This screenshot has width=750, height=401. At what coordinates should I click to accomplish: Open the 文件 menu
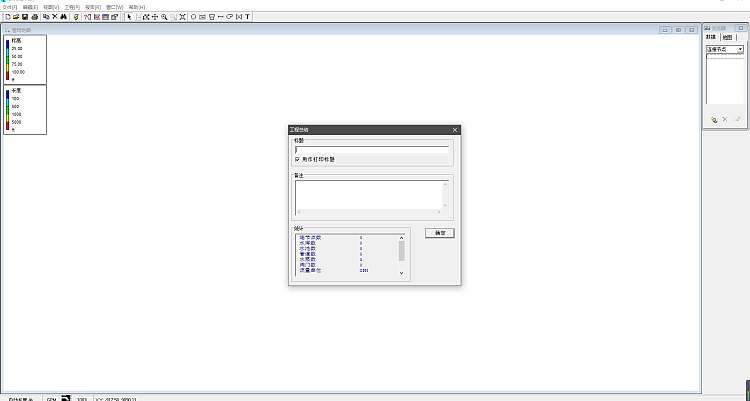click(9, 7)
